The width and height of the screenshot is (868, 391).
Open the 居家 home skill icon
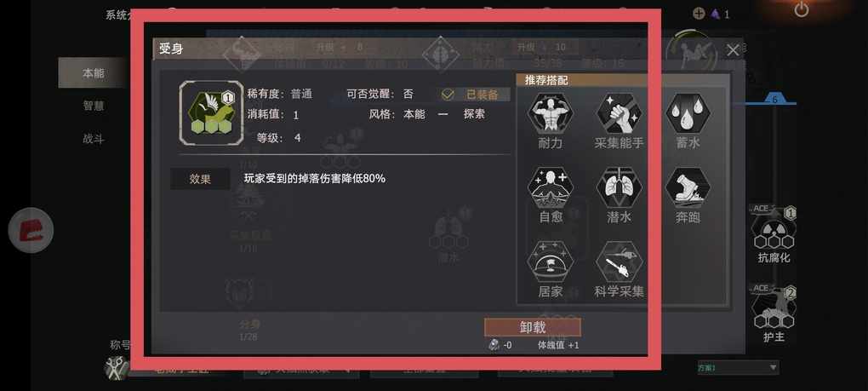click(551, 262)
